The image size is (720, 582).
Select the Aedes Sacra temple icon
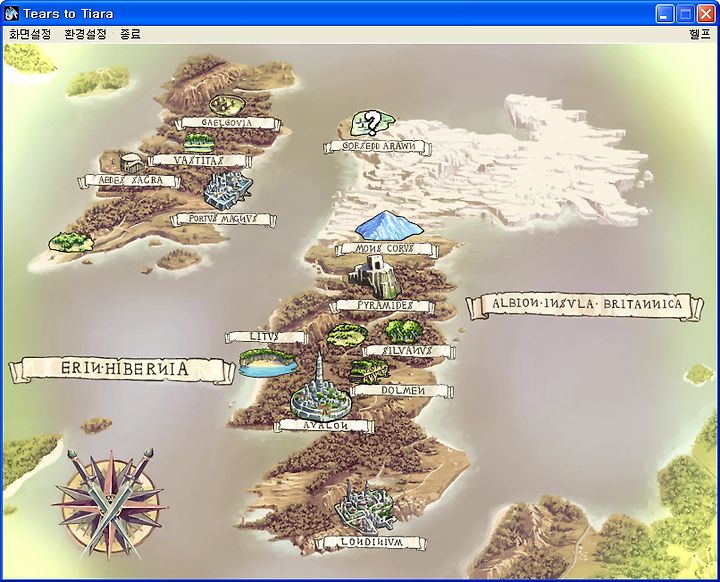tap(130, 163)
